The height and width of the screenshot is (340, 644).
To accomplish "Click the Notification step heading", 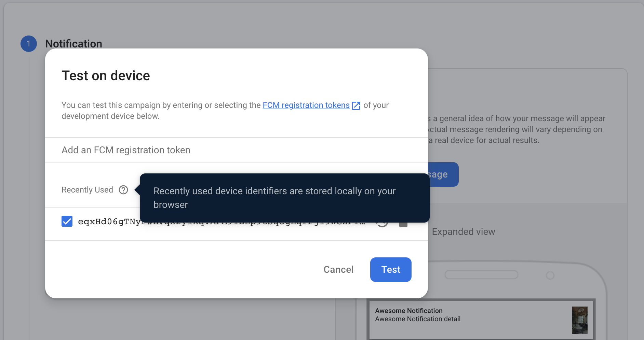I will [x=73, y=44].
